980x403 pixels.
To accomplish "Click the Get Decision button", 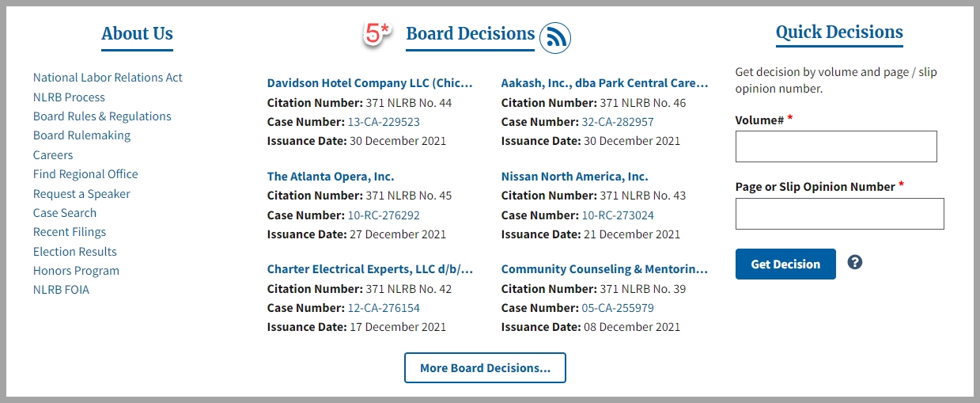I will 785,264.
